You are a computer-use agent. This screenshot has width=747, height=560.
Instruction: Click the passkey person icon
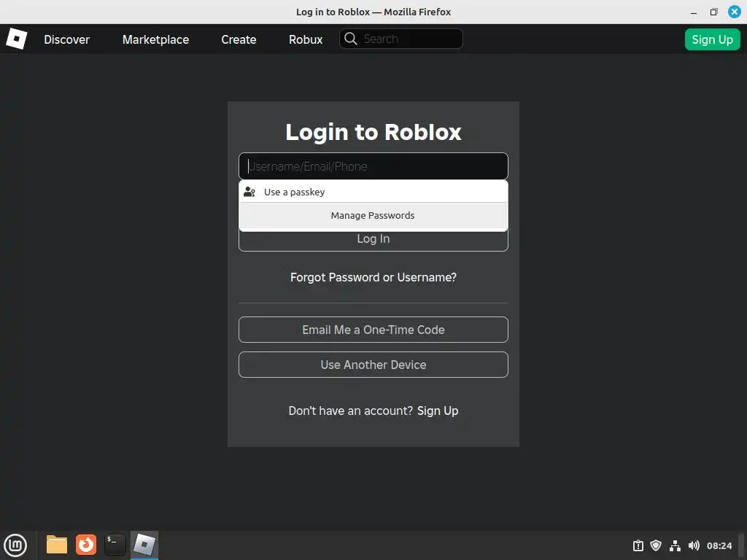(x=249, y=192)
